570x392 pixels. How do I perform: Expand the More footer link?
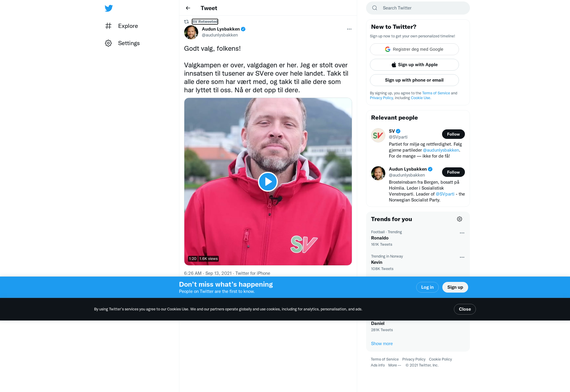click(395, 365)
